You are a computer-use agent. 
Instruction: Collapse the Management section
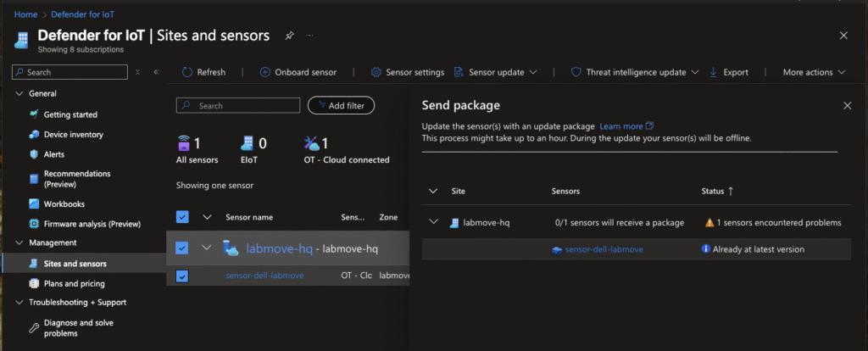coord(20,242)
